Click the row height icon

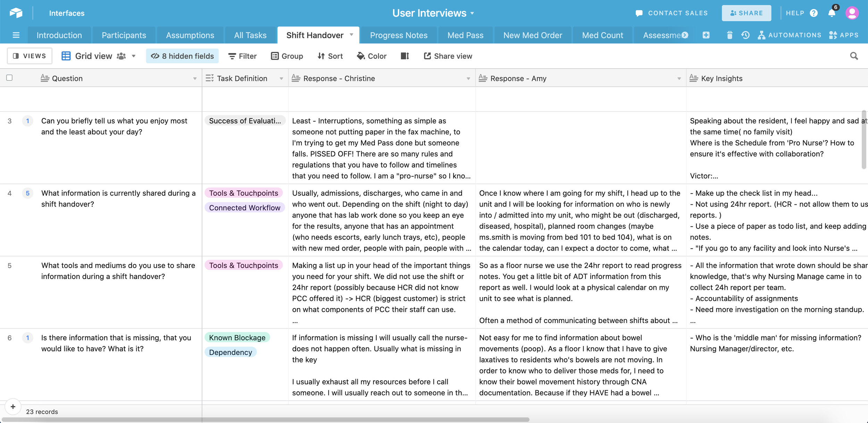point(405,56)
